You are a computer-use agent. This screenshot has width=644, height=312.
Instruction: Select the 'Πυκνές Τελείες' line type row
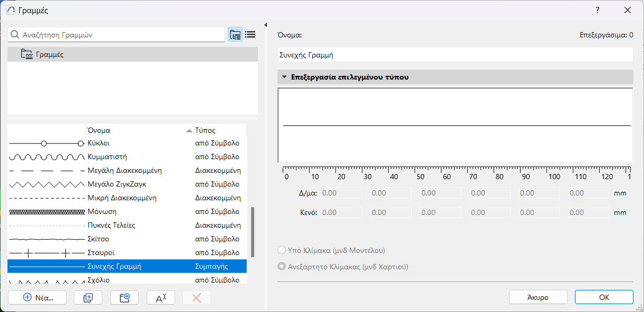(127, 226)
